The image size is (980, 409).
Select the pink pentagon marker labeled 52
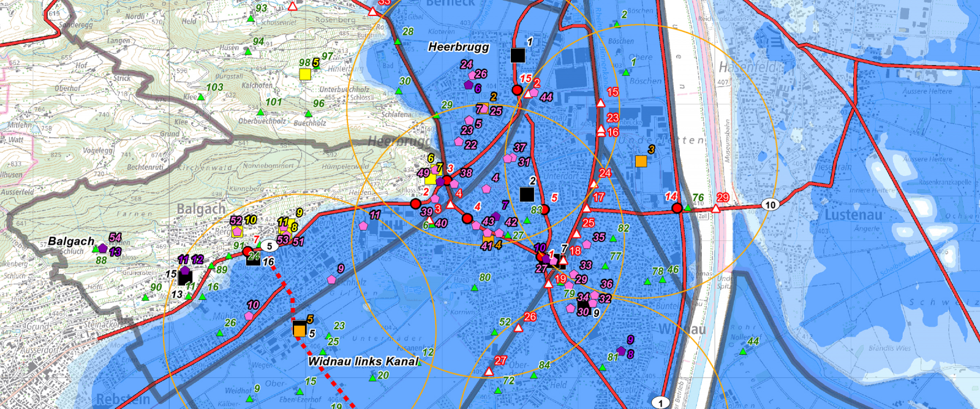[237, 232]
